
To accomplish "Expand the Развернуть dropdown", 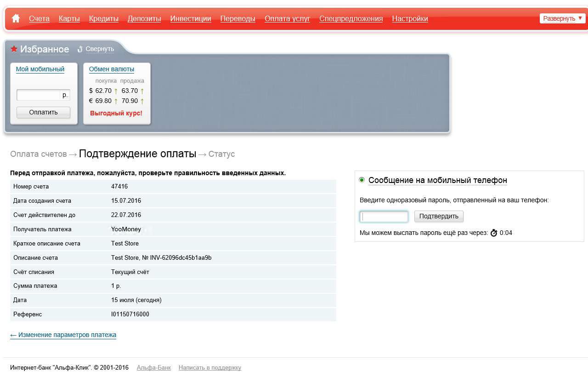I will tap(562, 18).
